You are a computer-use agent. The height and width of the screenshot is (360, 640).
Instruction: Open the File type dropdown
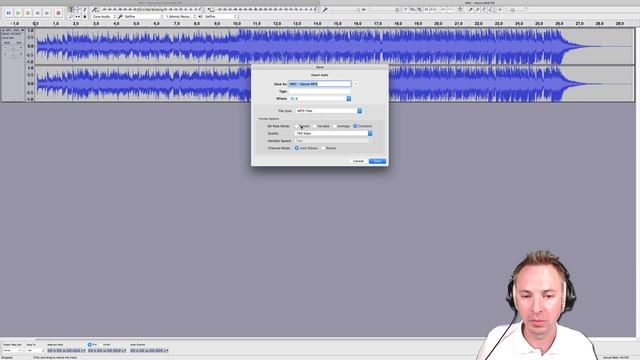click(x=329, y=111)
